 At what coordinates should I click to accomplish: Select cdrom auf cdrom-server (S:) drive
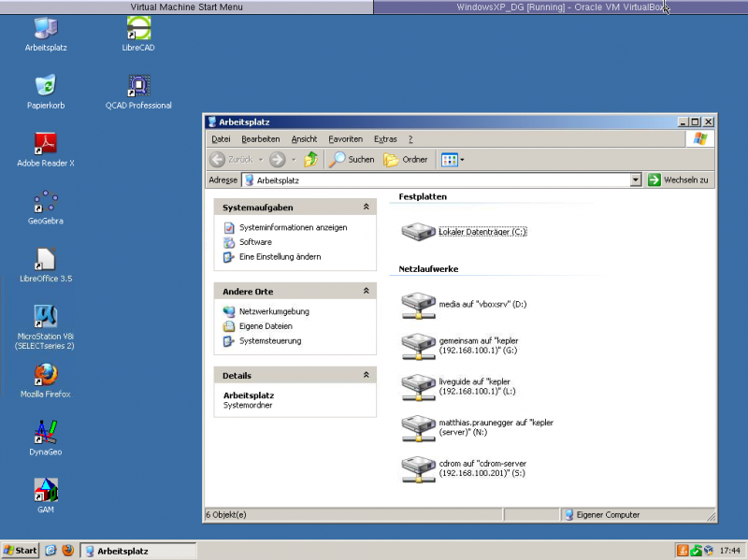click(464, 469)
